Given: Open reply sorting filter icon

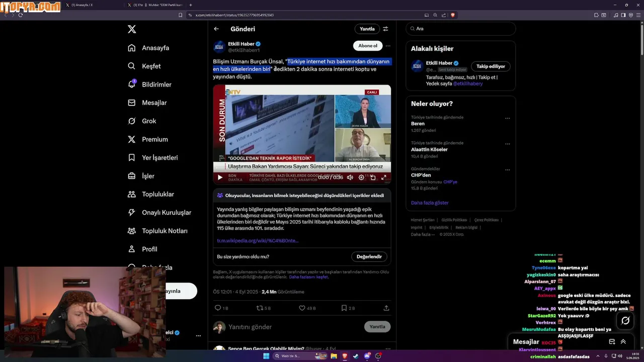Looking at the screenshot, I should tap(386, 29).
